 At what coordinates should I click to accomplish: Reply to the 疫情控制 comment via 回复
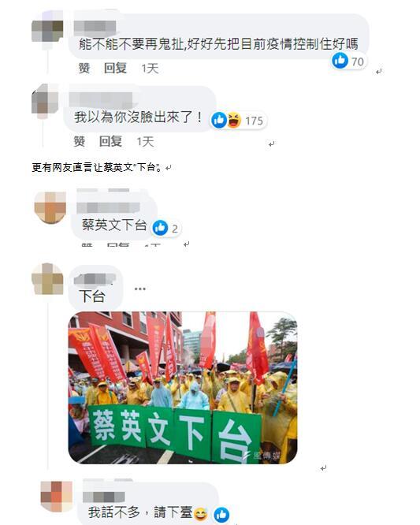click(115, 69)
